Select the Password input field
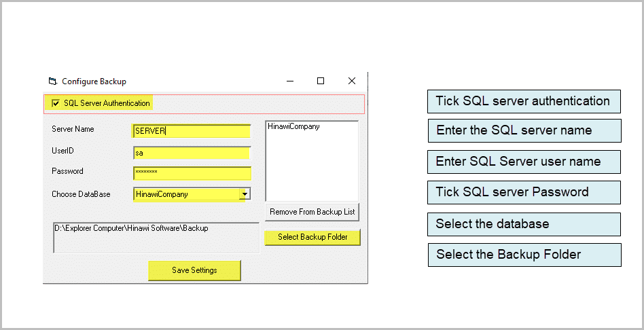 pos(192,172)
